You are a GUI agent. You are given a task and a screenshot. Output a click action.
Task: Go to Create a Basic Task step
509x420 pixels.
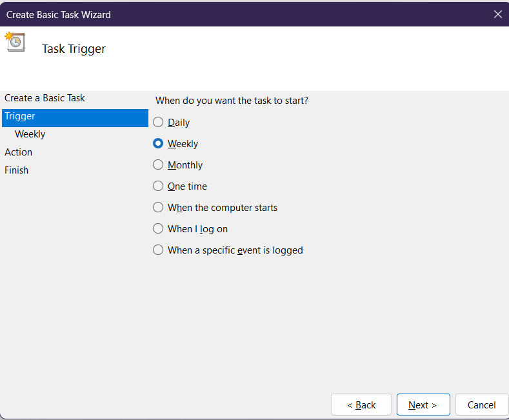tap(45, 98)
